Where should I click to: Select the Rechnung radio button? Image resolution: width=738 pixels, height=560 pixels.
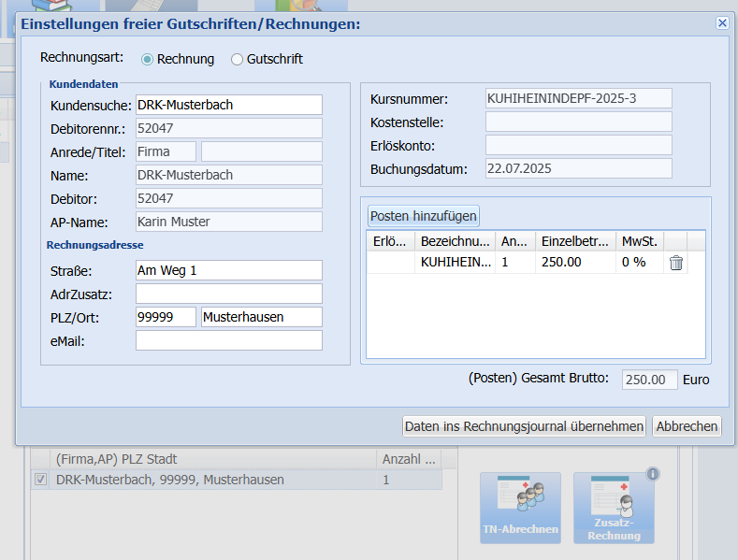click(x=147, y=59)
